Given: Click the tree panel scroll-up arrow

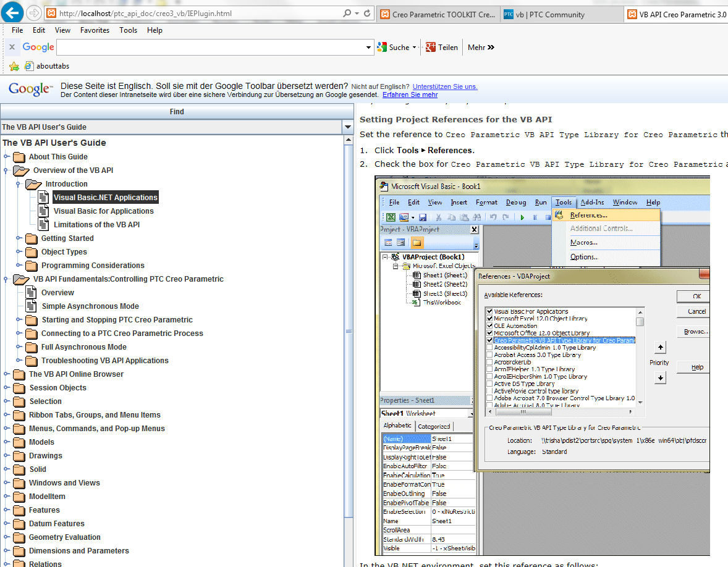Looking at the screenshot, I should pyautogui.click(x=349, y=140).
